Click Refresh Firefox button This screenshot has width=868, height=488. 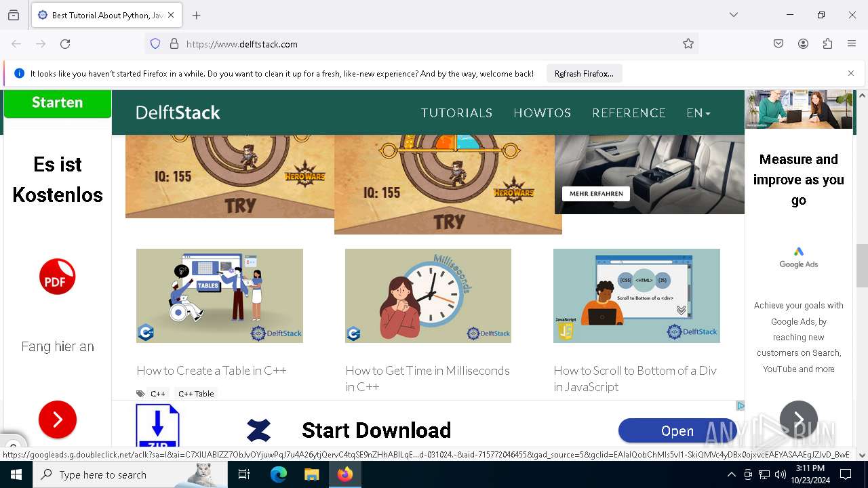click(x=584, y=73)
